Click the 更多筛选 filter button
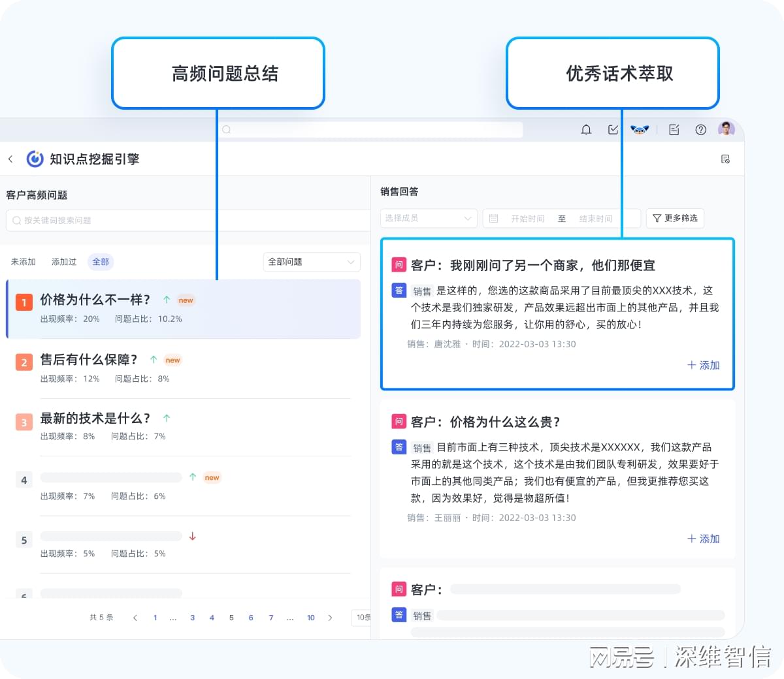Viewport: 784px width, 679px height. pyautogui.click(x=675, y=218)
